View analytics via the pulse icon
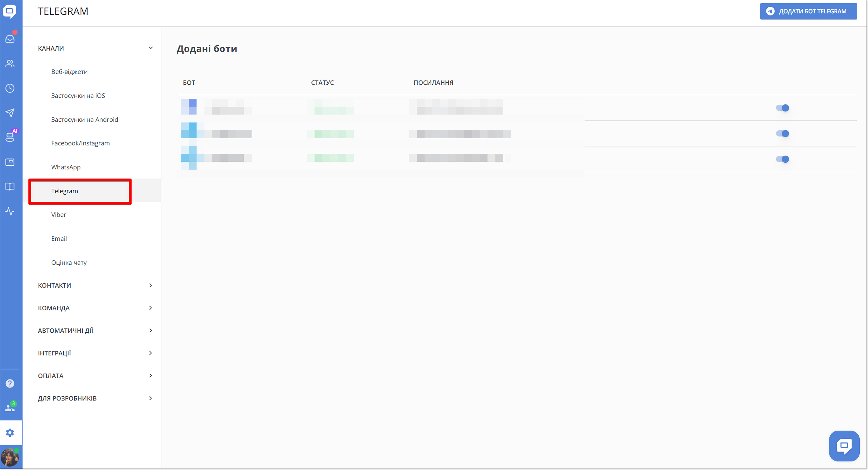Screen dimensions: 868x470 pos(10,212)
